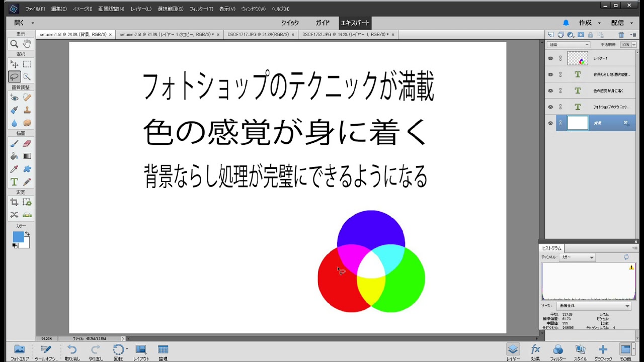Open the opacity 不透明度 dropdown arrow

pyautogui.click(x=633, y=45)
